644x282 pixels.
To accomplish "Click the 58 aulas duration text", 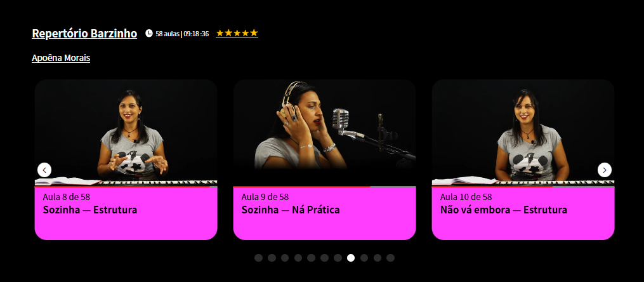I will pyautogui.click(x=182, y=34).
